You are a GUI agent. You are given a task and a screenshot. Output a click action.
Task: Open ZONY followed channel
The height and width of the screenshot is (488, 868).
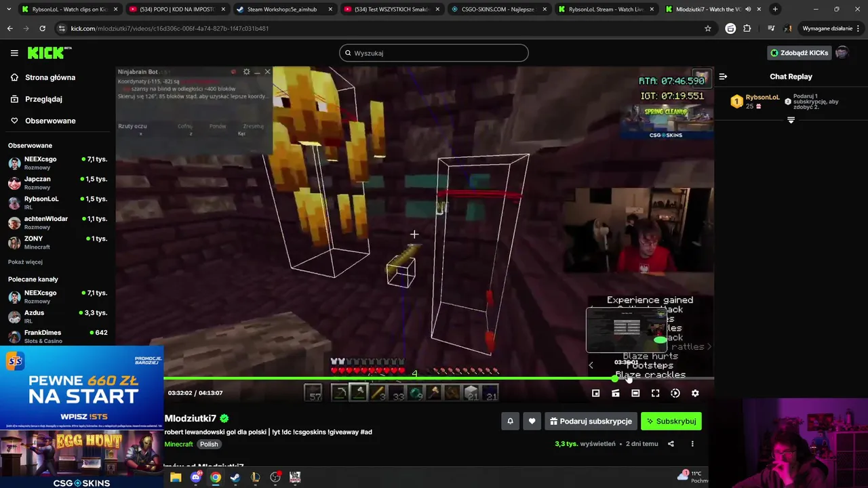[58, 243]
